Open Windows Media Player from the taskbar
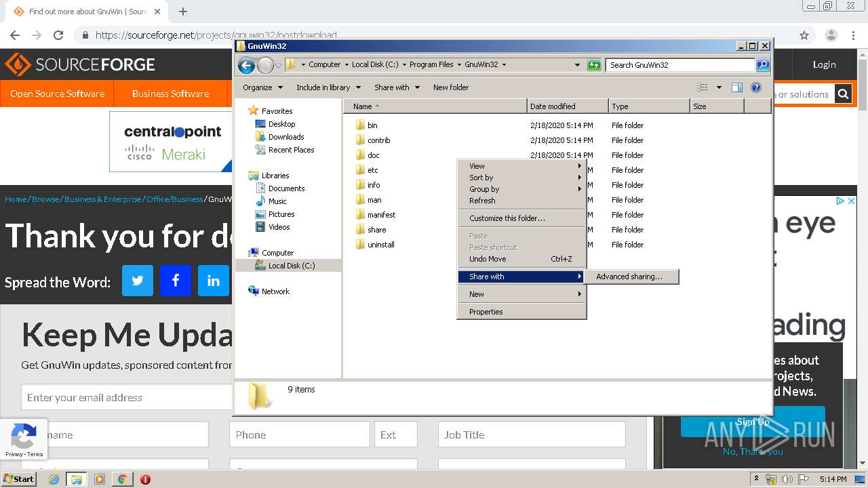The width and height of the screenshot is (868, 488). pyautogui.click(x=100, y=479)
